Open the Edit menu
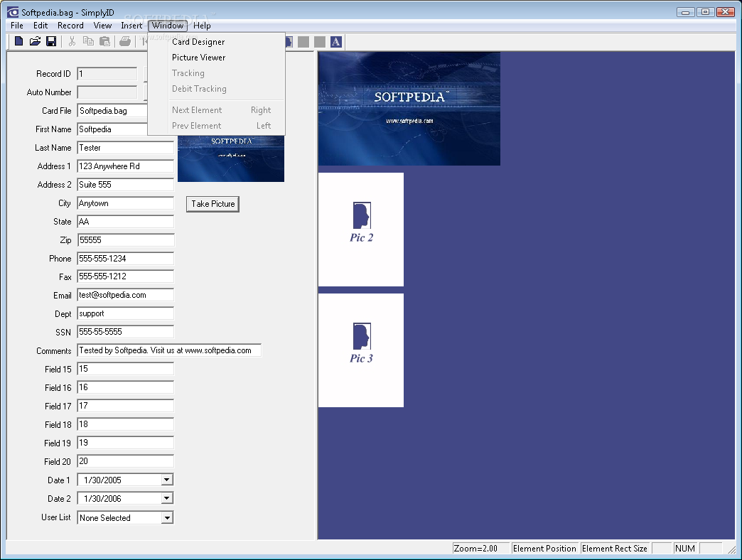The image size is (742, 560). (41, 26)
